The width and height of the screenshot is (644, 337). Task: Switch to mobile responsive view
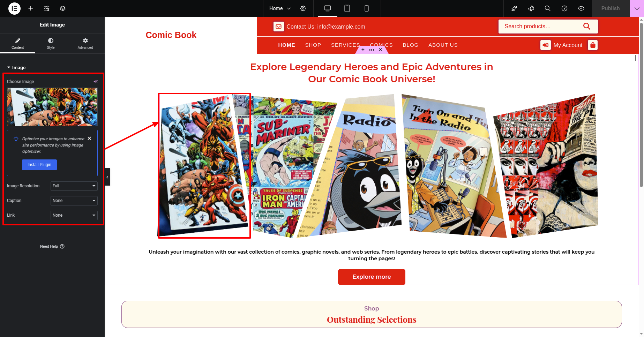pos(367,8)
